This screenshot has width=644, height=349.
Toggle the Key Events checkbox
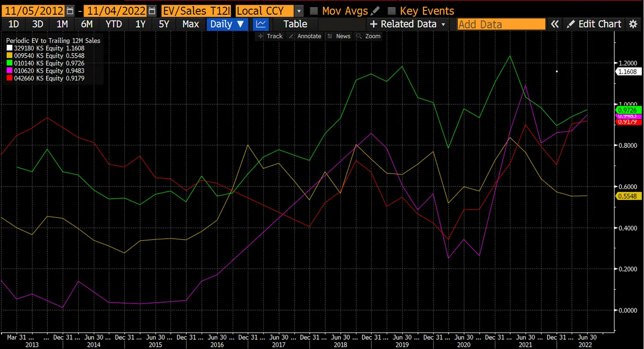[391, 11]
